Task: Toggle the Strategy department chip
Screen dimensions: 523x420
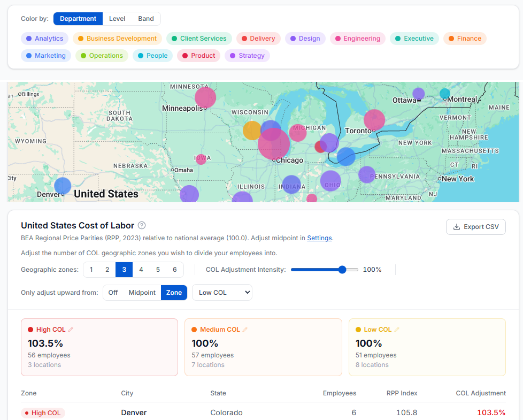Action: 248,56
